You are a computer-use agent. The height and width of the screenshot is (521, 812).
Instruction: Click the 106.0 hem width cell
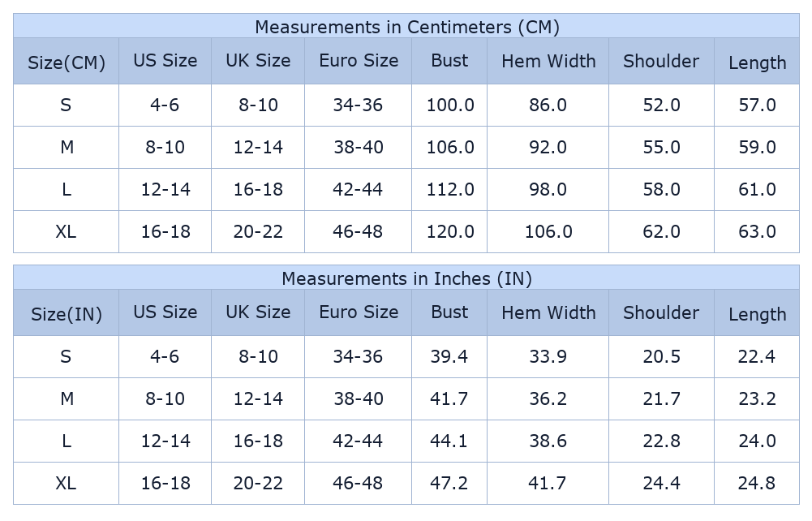[548, 232]
